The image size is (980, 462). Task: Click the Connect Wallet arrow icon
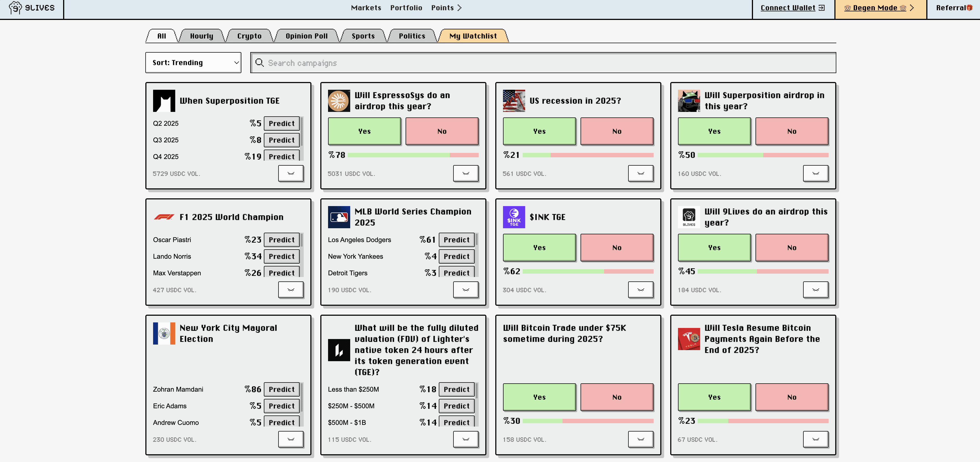[822, 7]
